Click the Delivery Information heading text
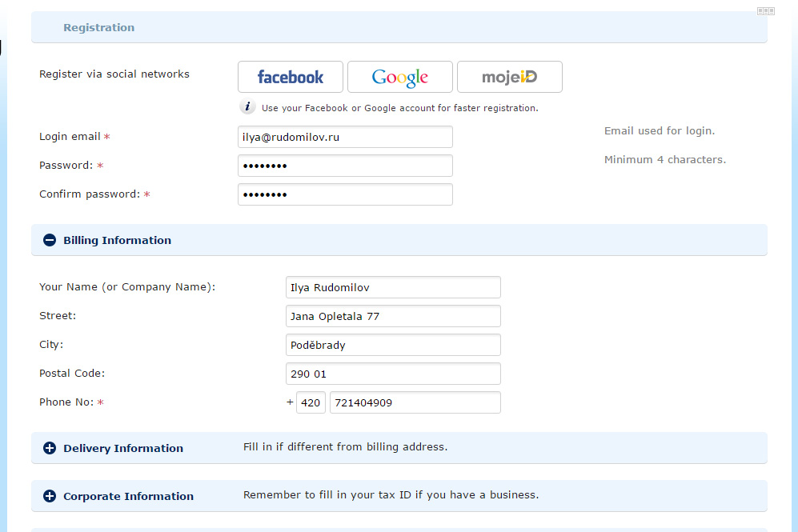 tap(123, 448)
